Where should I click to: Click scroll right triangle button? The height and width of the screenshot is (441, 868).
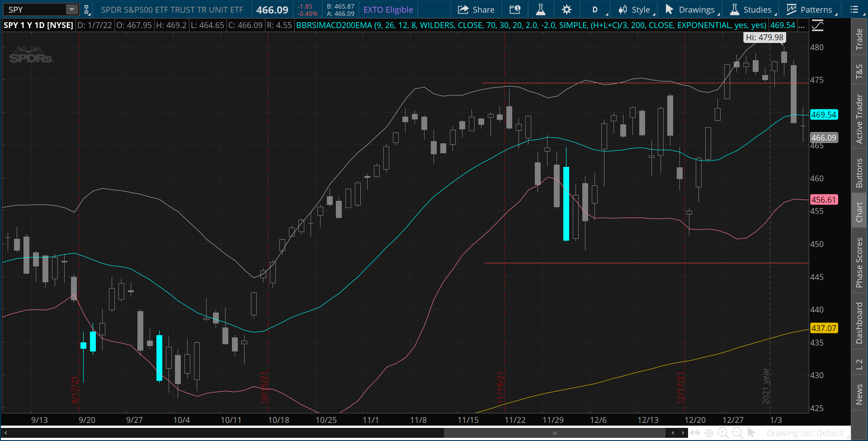(x=683, y=433)
